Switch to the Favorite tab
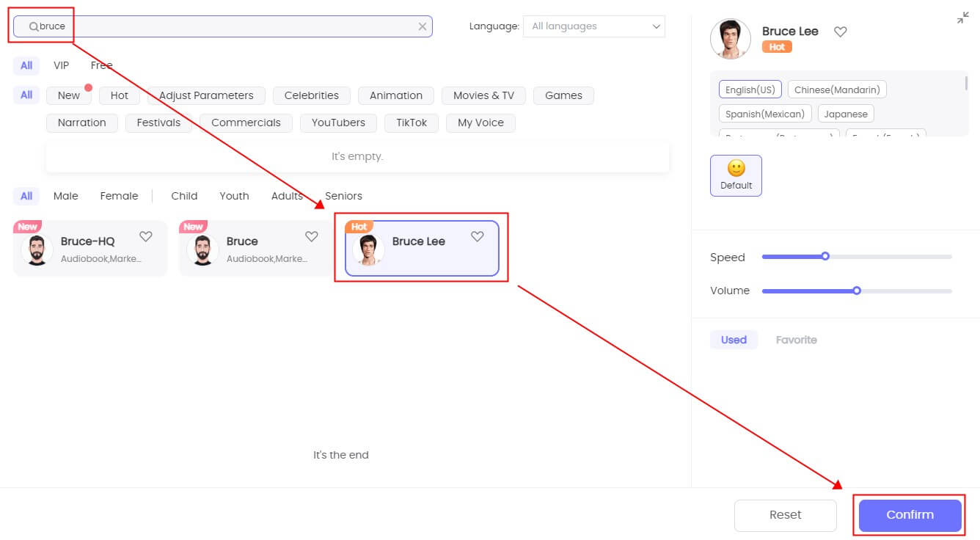 pos(797,340)
